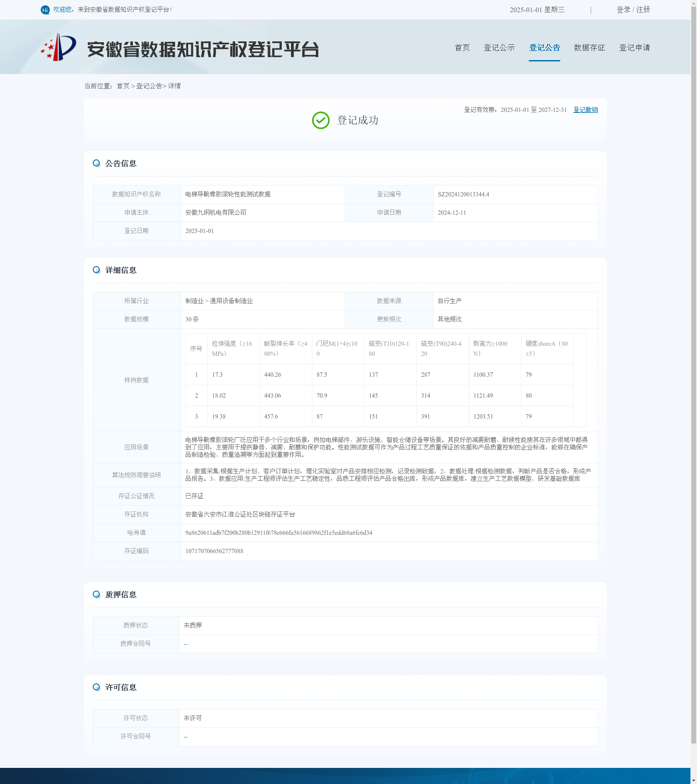The height and width of the screenshot is (784, 697).
Task: Click the platform title 安徽省数据知识产权登记平台
Action: [x=203, y=49]
